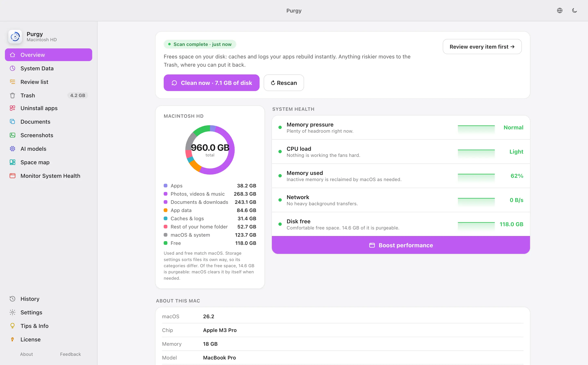The width and height of the screenshot is (588, 365).
Task: Open Uninstall apps page
Action: (x=49, y=108)
